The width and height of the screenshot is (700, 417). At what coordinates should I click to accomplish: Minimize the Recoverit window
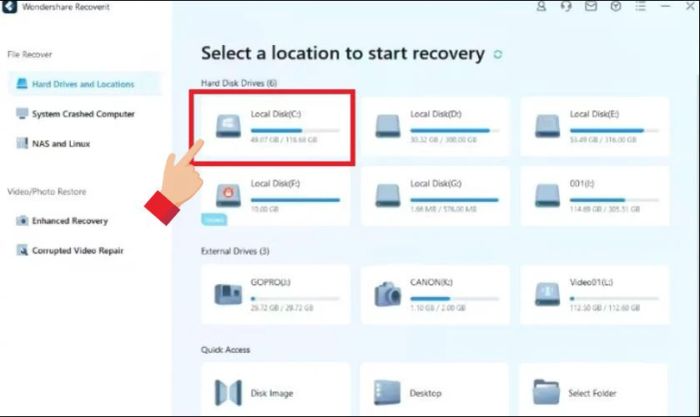pyautogui.click(x=666, y=6)
